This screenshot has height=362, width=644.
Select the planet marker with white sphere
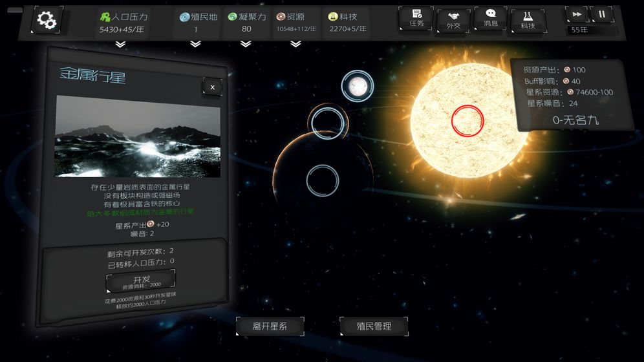358,86
